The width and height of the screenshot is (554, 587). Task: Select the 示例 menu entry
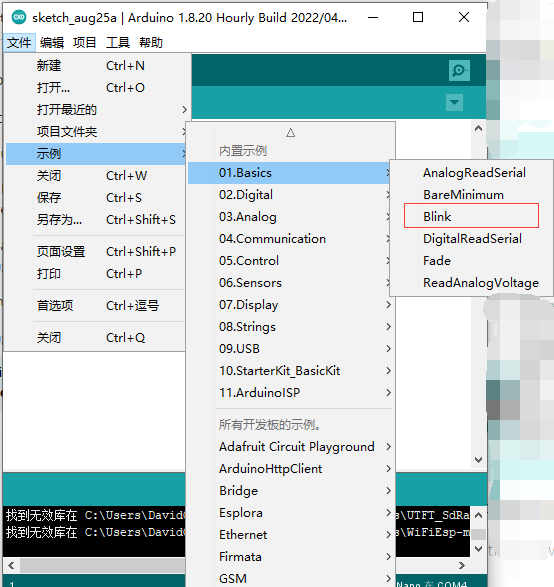(95, 154)
